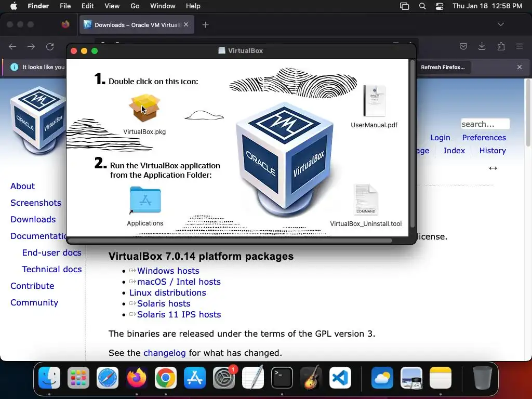Open Firefox hamburger application menu

click(520, 46)
